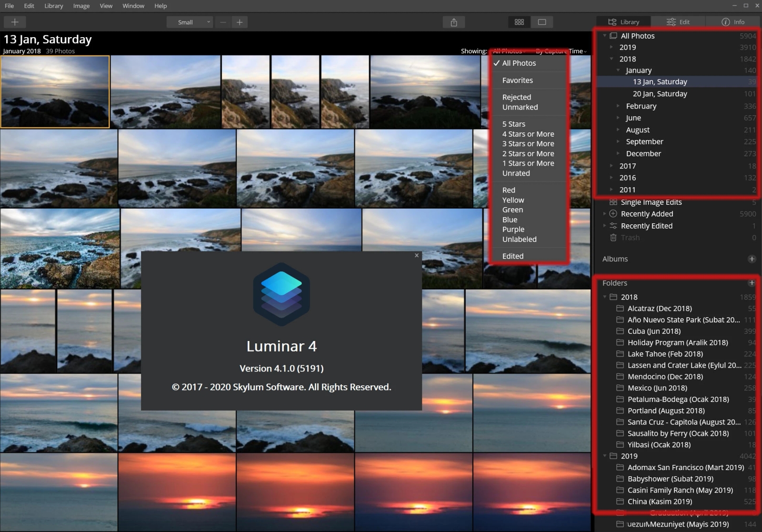Open the Help menu
The image size is (762, 532).
tap(160, 6)
